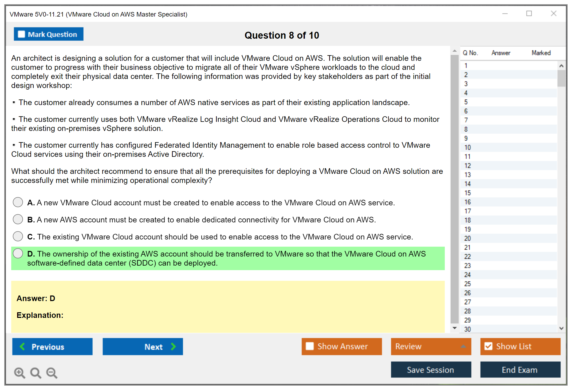Expand the Review dropdown arrow

coord(463,346)
